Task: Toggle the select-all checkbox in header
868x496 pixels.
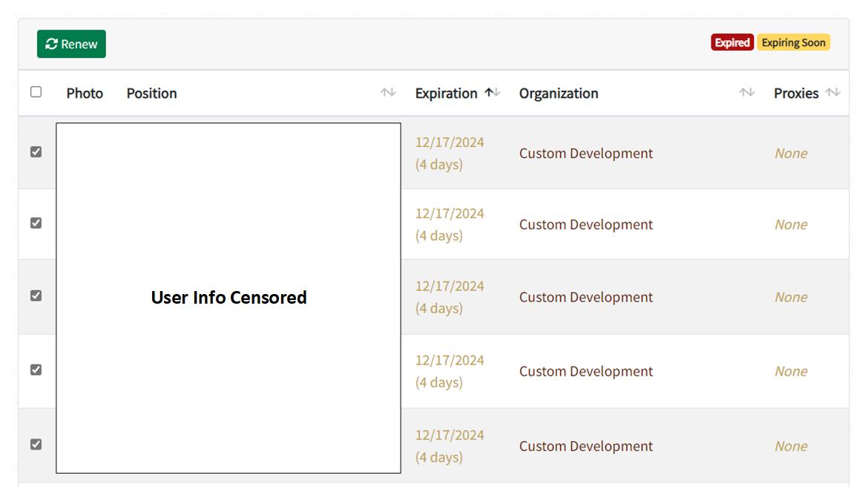Action: 36,92
